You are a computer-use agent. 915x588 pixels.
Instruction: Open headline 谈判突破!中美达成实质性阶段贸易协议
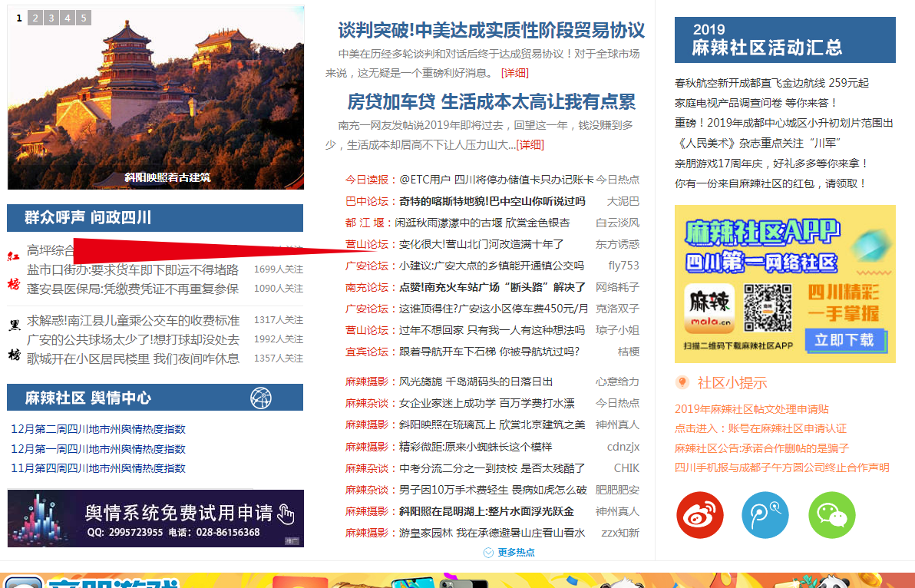pos(491,31)
